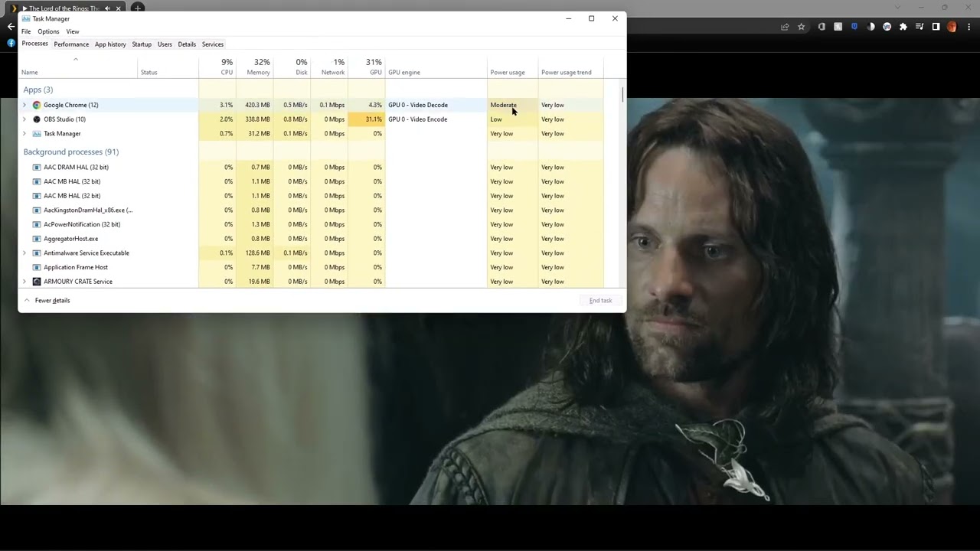Click the Task Manager row icon
This screenshot has height=551, width=980.
click(37, 133)
